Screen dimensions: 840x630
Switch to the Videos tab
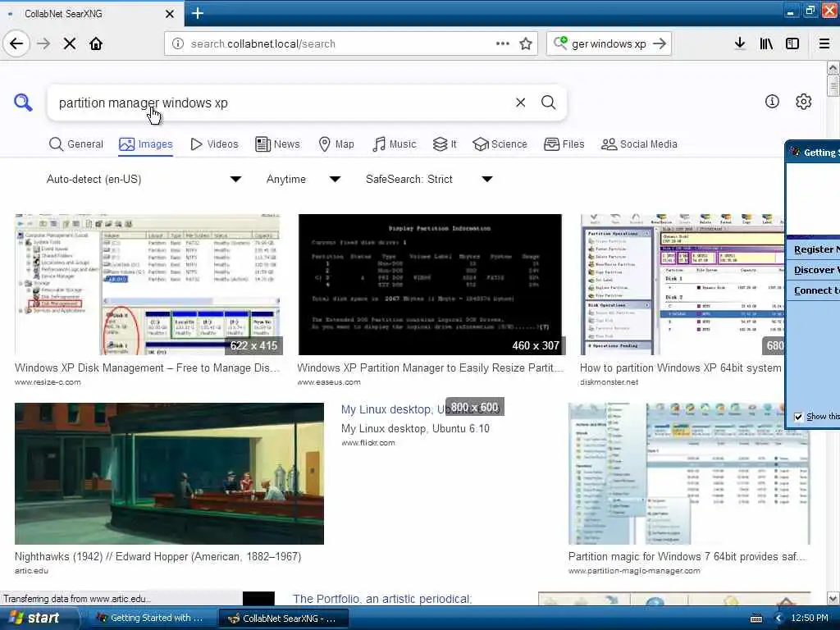point(214,144)
